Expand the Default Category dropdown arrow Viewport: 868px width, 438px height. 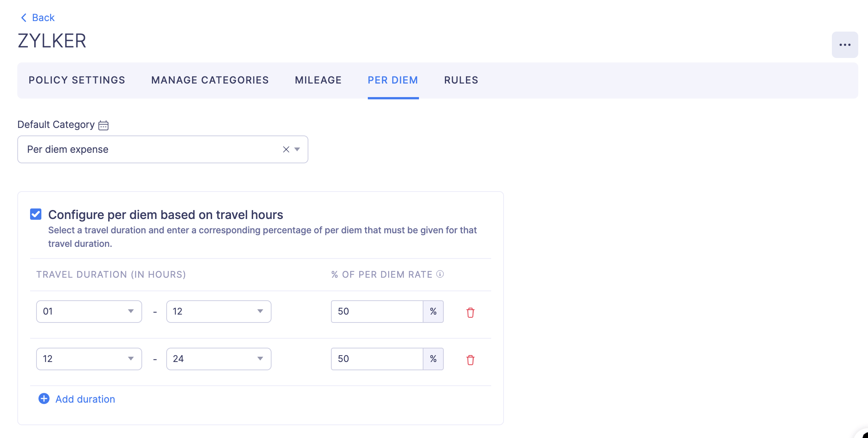tap(297, 149)
